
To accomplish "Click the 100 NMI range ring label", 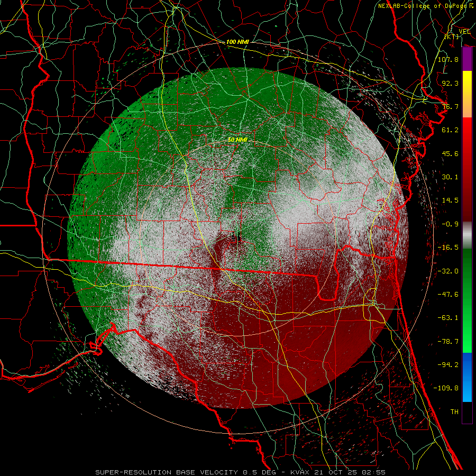I will coord(237,42).
